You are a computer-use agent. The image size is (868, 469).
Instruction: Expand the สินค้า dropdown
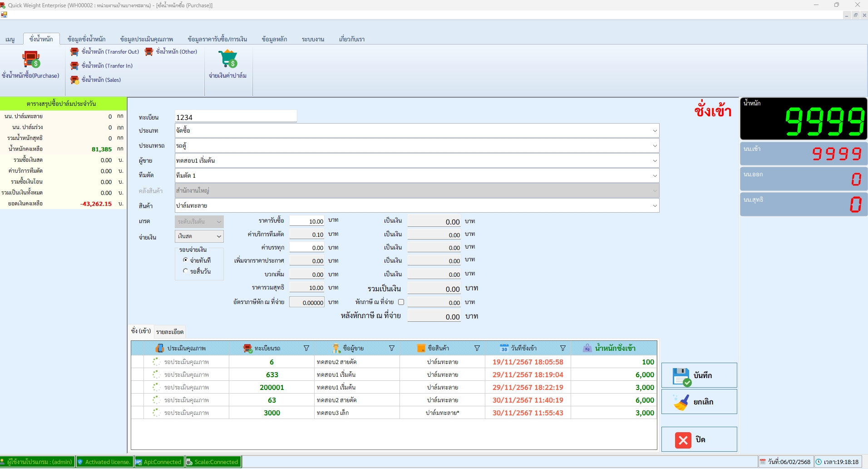click(655, 206)
